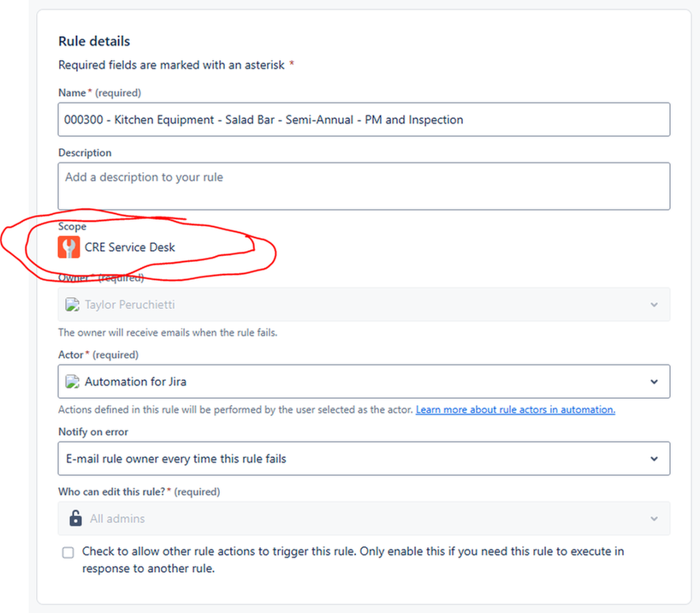Image resolution: width=700 pixels, height=613 pixels.
Task: Click the Scope label
Action: (x=72, y=227)
